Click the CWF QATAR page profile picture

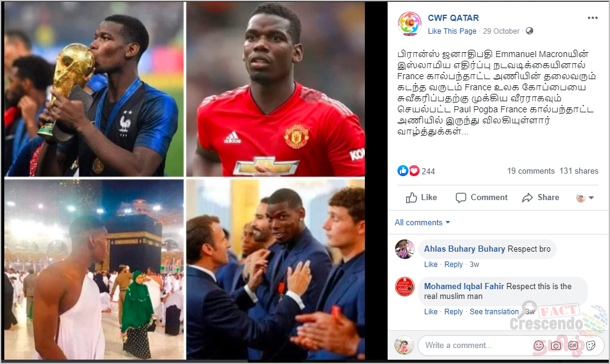tap(410, 23)
